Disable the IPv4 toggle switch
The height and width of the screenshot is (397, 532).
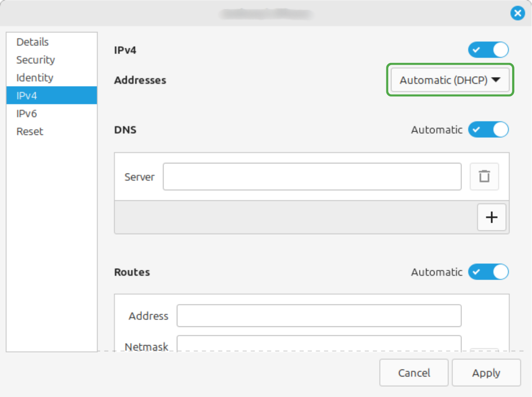point(488,50)
